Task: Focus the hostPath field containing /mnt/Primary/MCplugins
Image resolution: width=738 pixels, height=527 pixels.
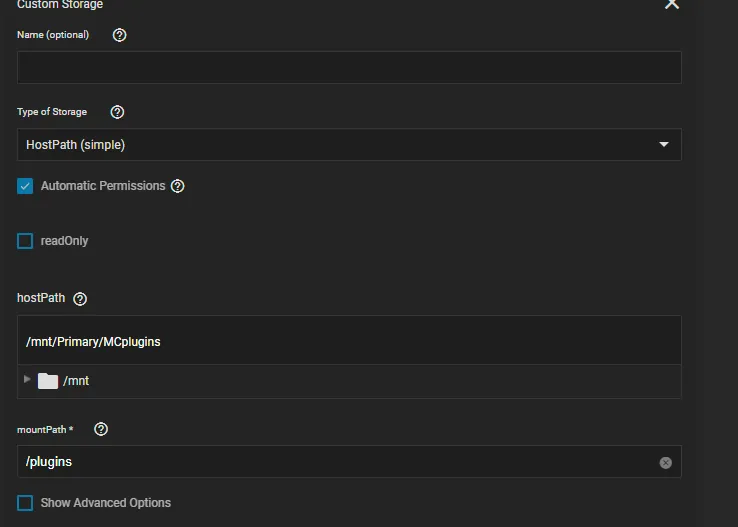Action: point(349,341)
